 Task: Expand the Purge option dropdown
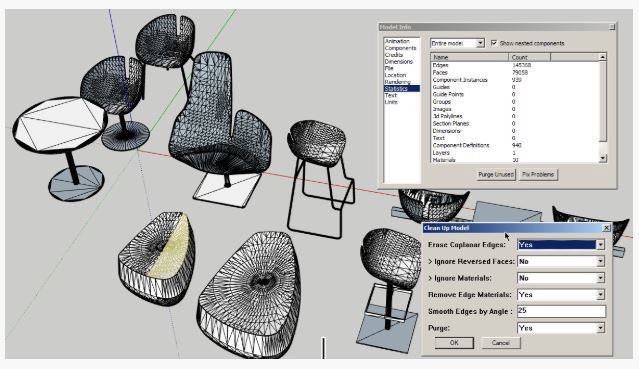[x=600, y=328]
